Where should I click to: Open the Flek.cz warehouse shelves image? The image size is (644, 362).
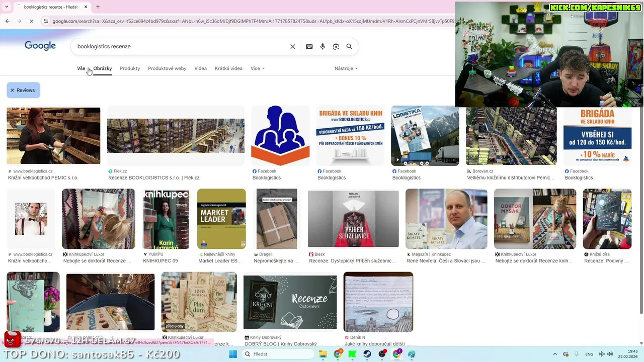click(176, 136)
